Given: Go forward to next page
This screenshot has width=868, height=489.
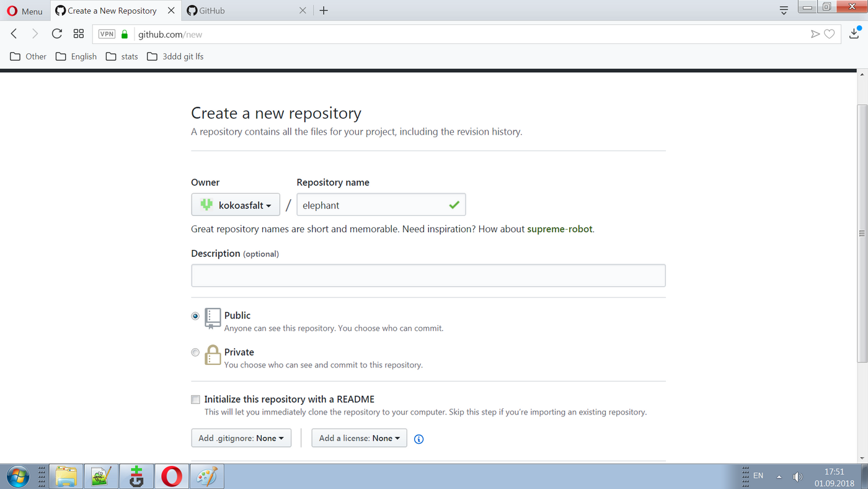Looking at the screenshot, I should coord(35,34).
